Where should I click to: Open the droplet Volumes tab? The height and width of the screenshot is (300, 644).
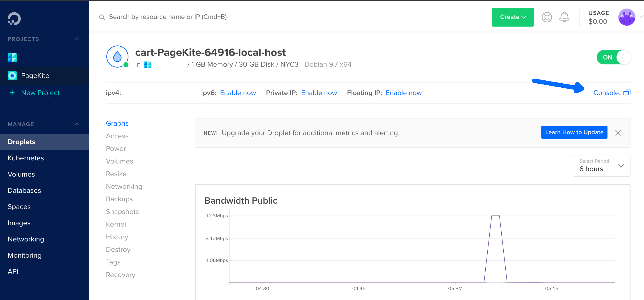(119, 161)
